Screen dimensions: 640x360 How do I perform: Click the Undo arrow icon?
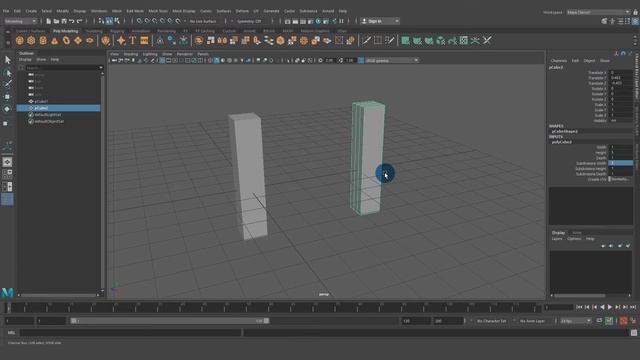tap(72, 21)
